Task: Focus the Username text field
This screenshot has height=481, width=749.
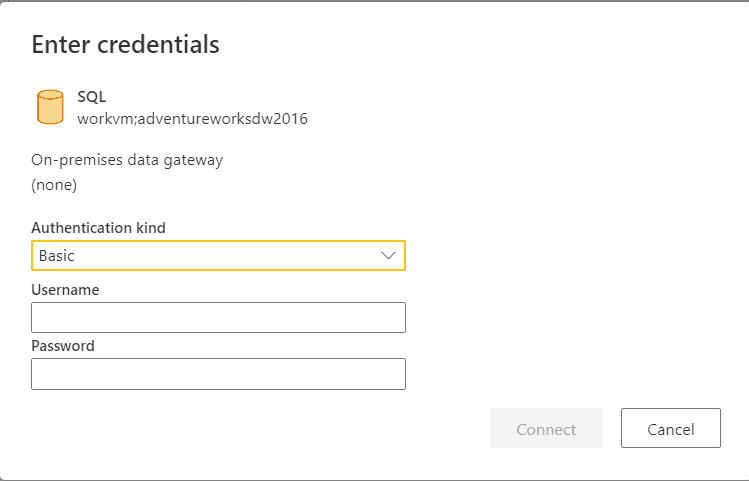Action: pyautogui.click(x=218, y=317)
